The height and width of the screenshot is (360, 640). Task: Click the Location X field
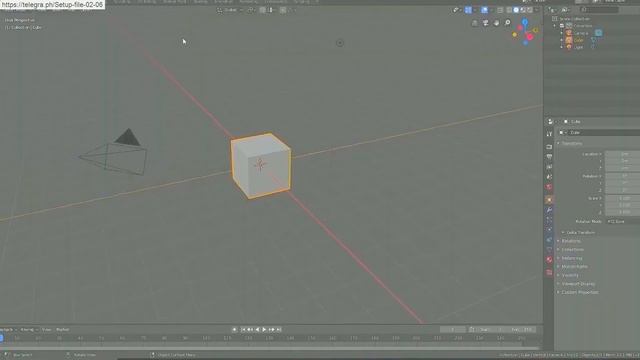tap(623, 154)
